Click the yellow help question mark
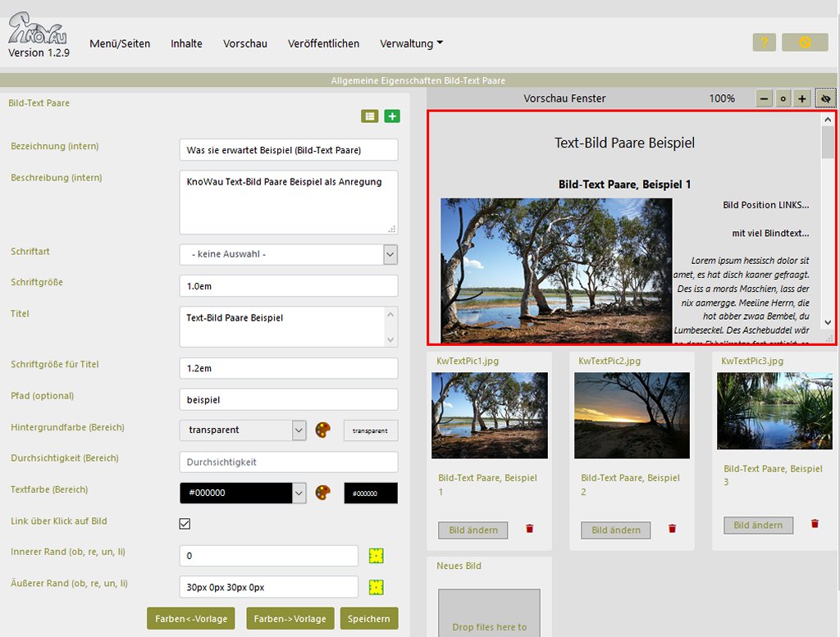 tap(764, 43)
